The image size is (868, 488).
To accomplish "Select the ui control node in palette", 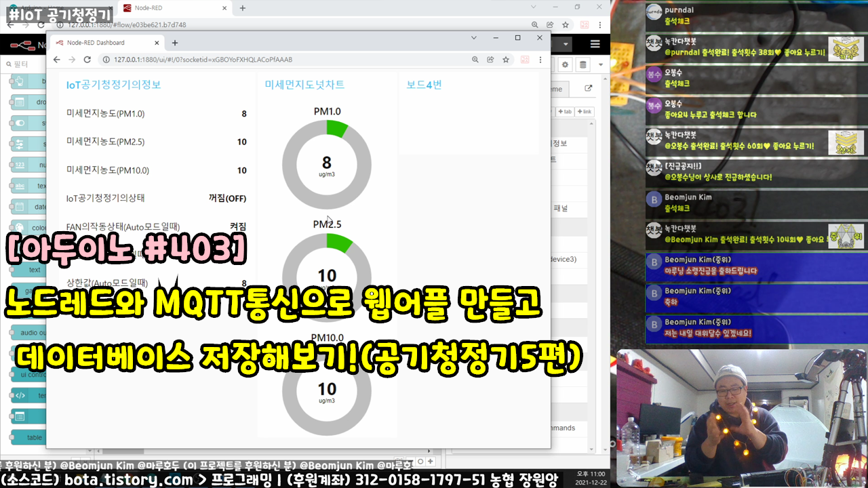I will pos(28,374).
